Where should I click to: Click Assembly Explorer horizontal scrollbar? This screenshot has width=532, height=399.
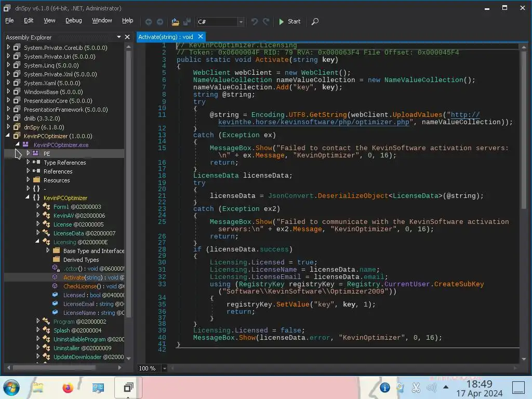point(54,367)
